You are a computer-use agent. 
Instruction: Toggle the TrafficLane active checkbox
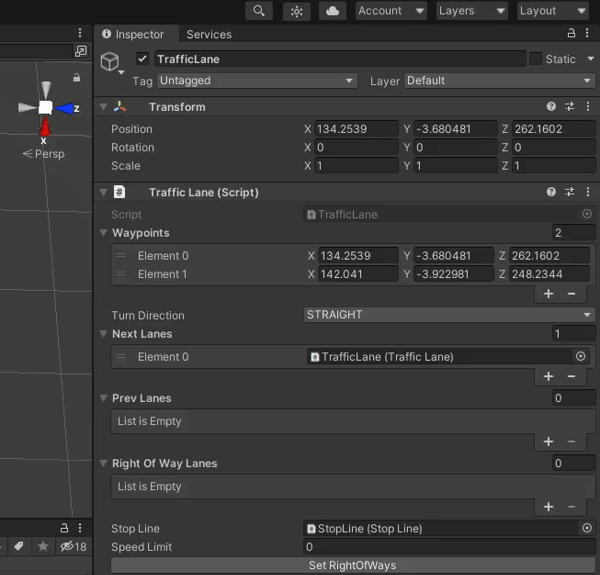143,59
